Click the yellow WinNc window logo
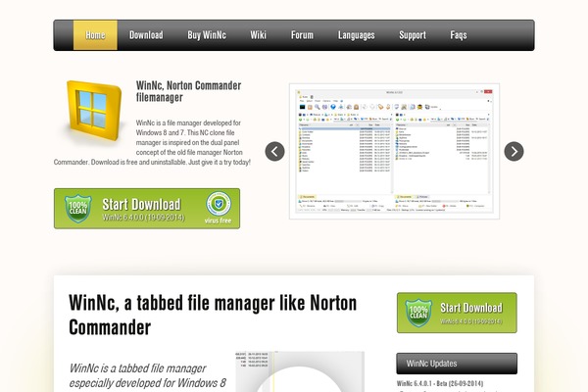 [94, 111]
